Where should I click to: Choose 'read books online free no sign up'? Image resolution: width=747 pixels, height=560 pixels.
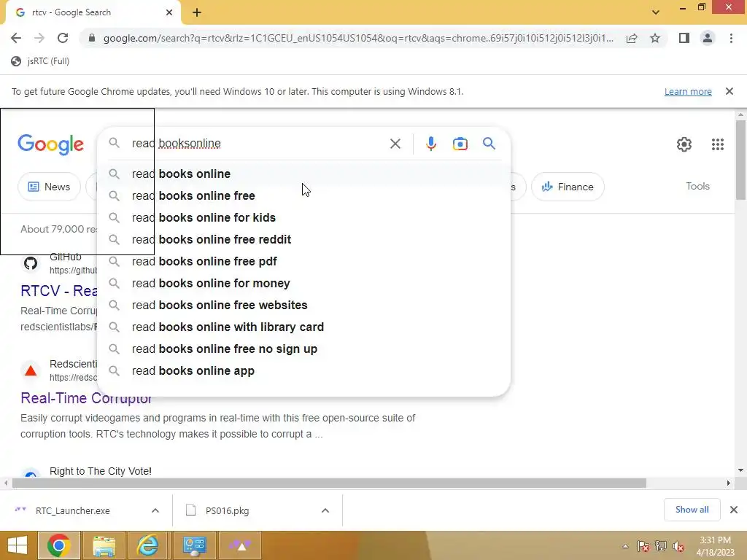[303, 349]
